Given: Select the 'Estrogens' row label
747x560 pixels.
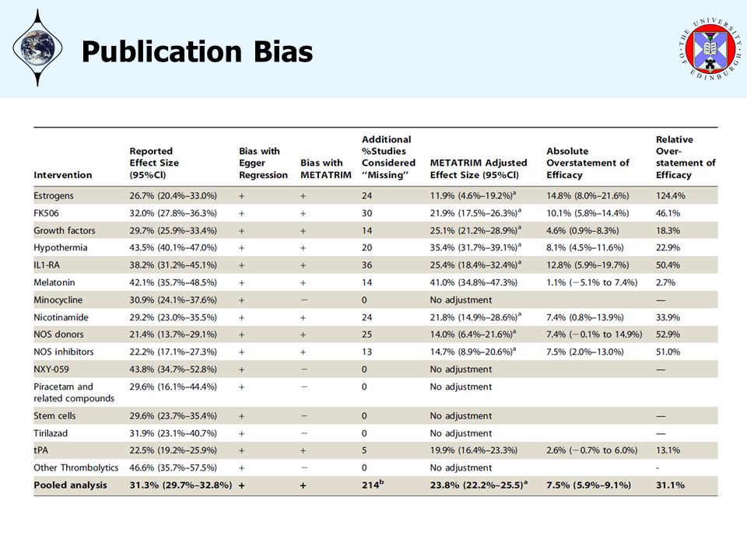Looking at the screenshot, I should [x=54, y=196].
